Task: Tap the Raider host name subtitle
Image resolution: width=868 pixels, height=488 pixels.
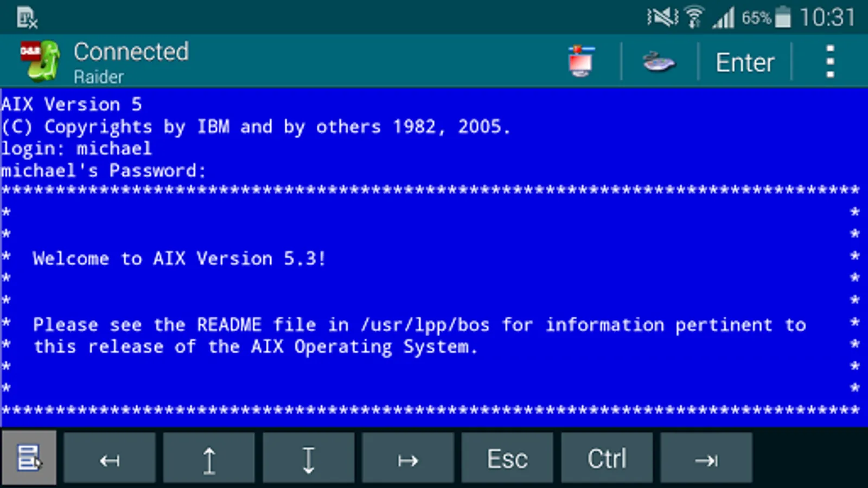Action: pyautogui.click(x=99, y=77)
